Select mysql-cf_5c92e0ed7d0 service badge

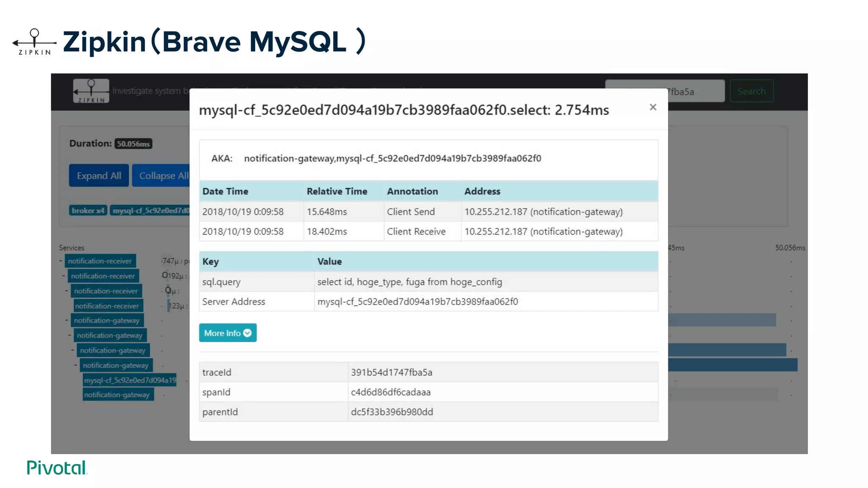pyautogui.click(x=150, y=211)
